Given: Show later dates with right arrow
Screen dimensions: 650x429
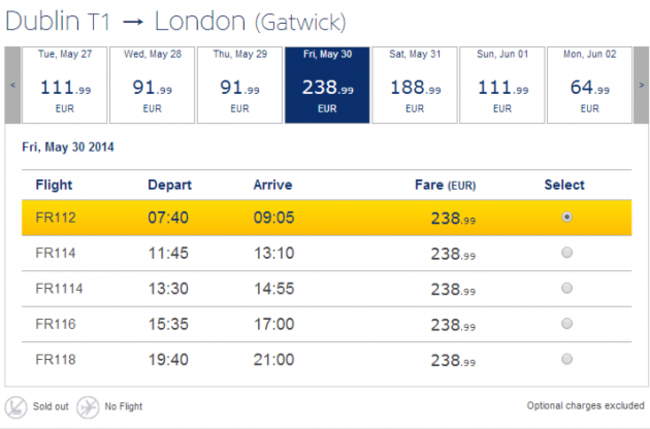Looking at the screenshot, I should click(x=641, y=85).
